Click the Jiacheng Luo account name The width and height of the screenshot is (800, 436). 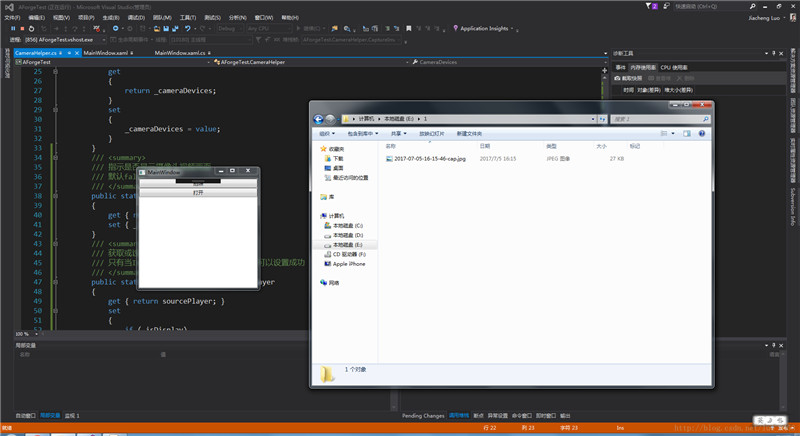764,18
